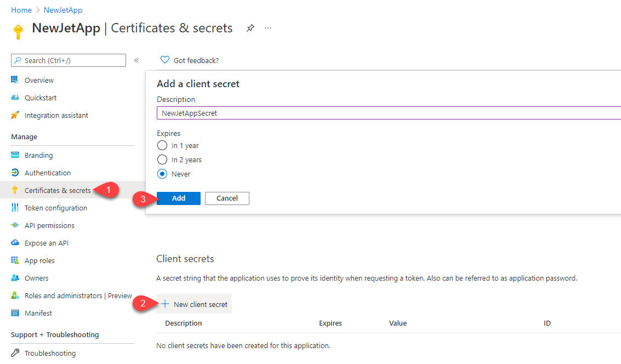Click the NewJetApp breadcrumb link

point(63,10)
